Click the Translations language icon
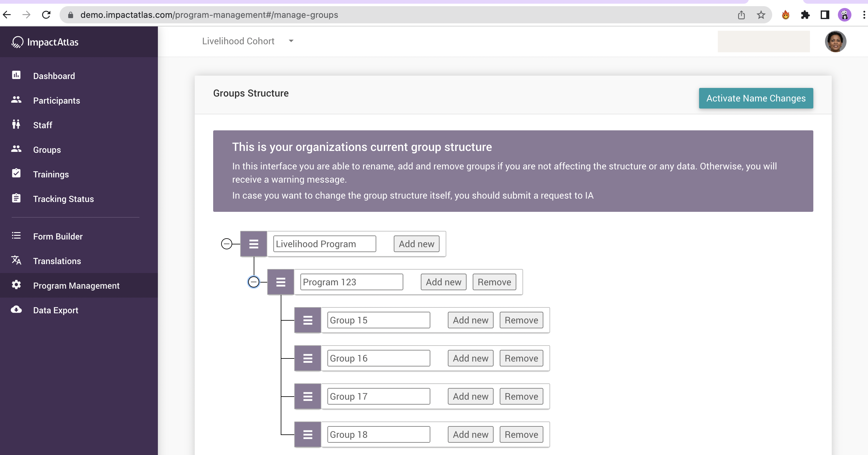 pyautogui.click(x=16, y=260)
